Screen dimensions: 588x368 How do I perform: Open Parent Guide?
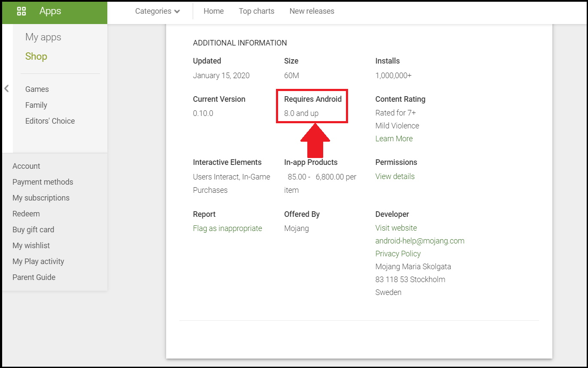34,277
